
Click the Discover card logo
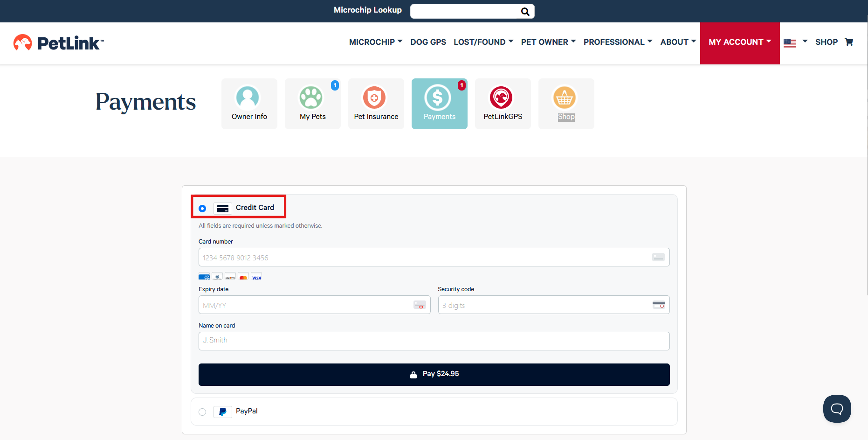click(x=230, y=276)
